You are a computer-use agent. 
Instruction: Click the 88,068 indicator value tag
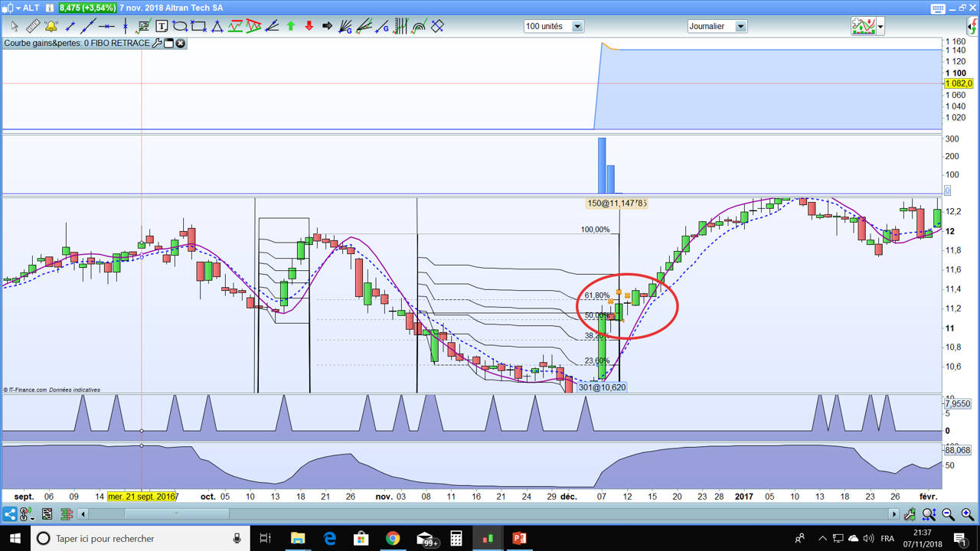(x=958, y=450)
